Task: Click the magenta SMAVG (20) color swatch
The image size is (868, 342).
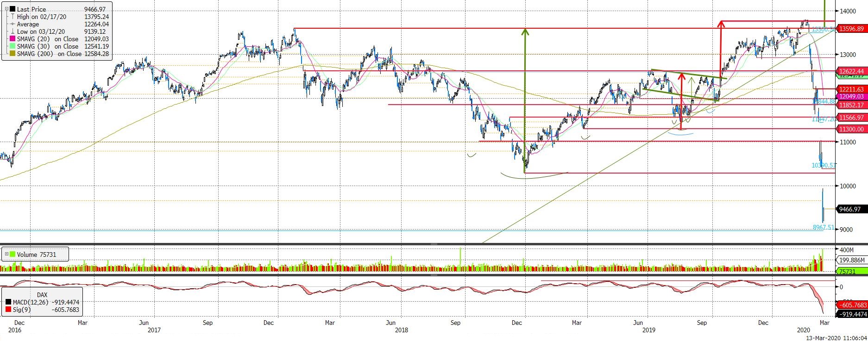Action: coord(13,39)
